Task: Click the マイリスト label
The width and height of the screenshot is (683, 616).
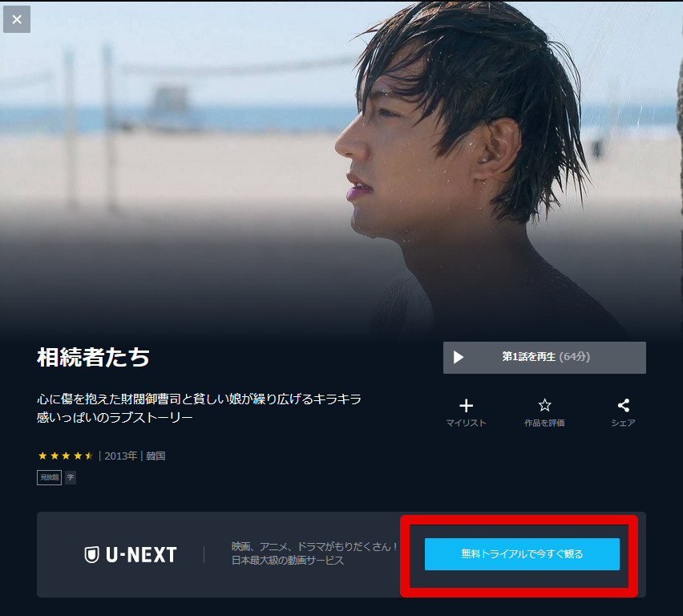Action: [x=466, y=423]
